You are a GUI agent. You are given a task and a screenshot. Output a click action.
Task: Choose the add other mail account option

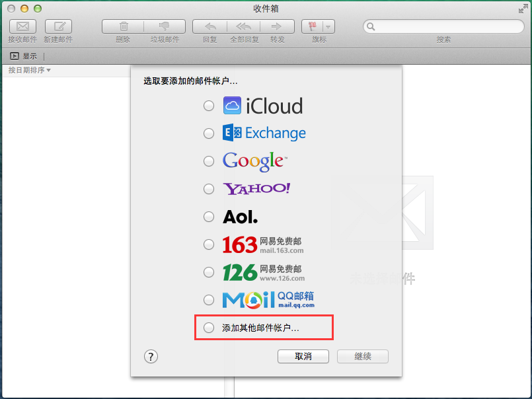(x=209, y=328)
